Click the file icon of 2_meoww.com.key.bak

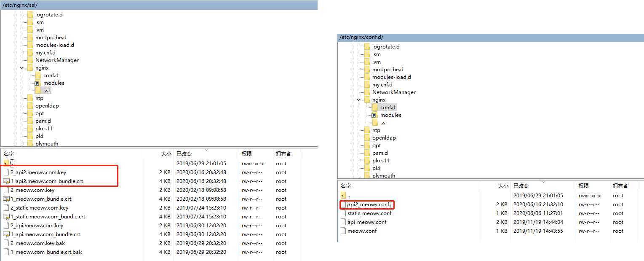[x=6, y=243]
